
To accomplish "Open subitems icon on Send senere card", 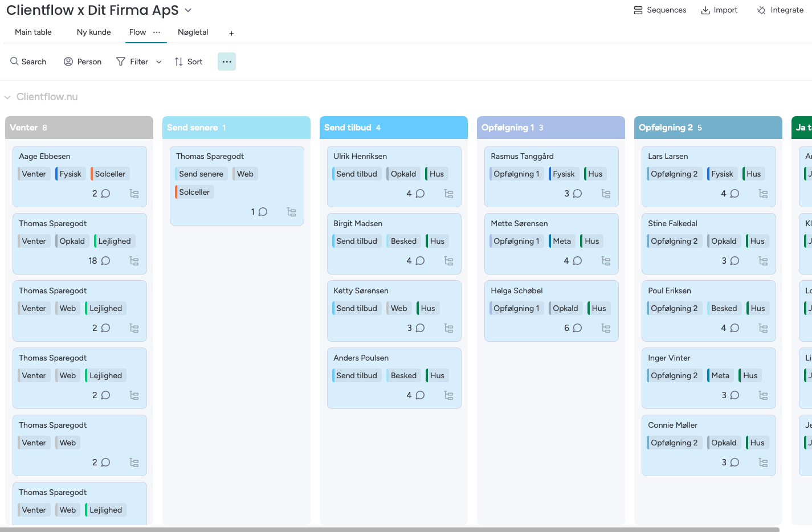I will [x=291, y=212].
